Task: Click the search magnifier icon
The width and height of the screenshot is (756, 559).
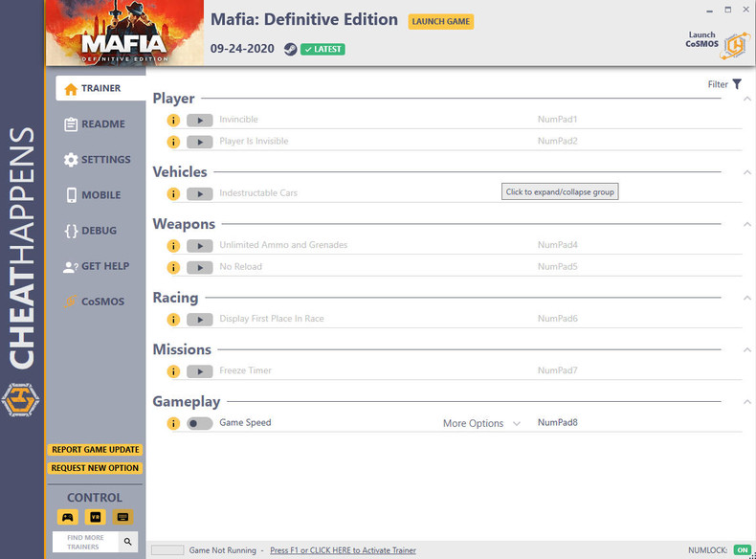Action: 128,542
